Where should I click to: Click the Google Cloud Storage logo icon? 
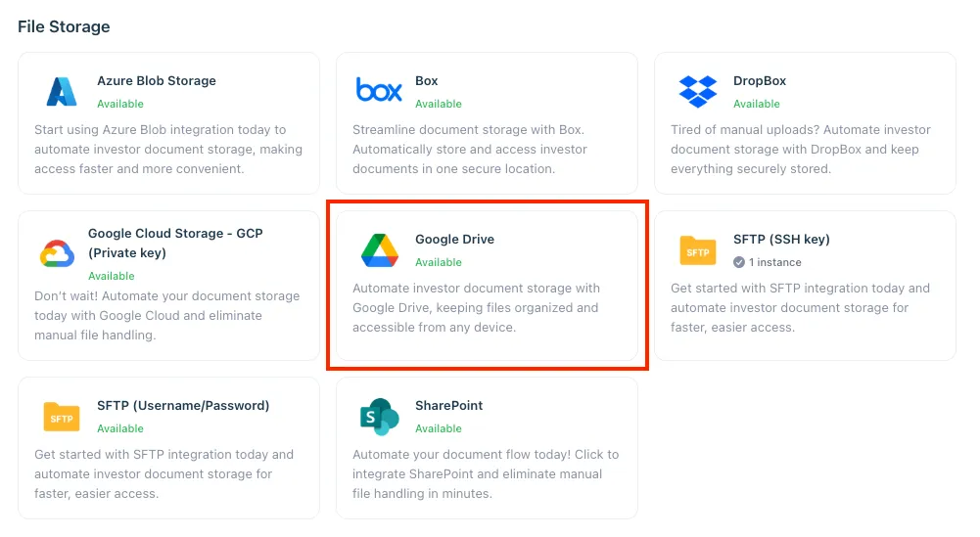pyautogui.click(x=57, y=253)
